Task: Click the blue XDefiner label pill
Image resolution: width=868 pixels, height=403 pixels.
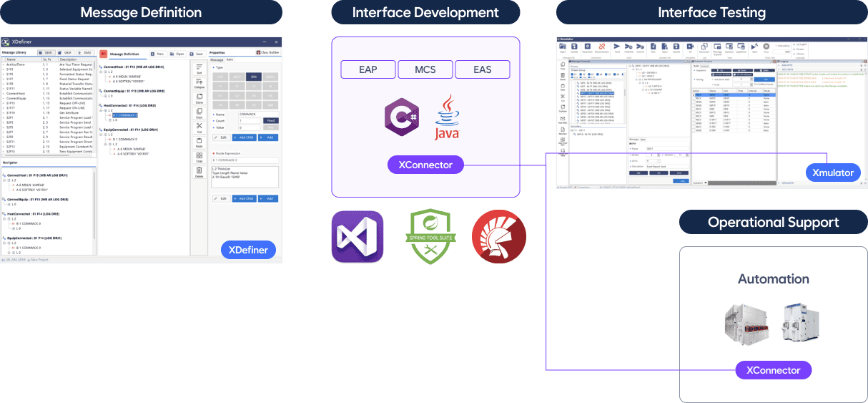Action: pyautogui.click(x=248, y=250)
